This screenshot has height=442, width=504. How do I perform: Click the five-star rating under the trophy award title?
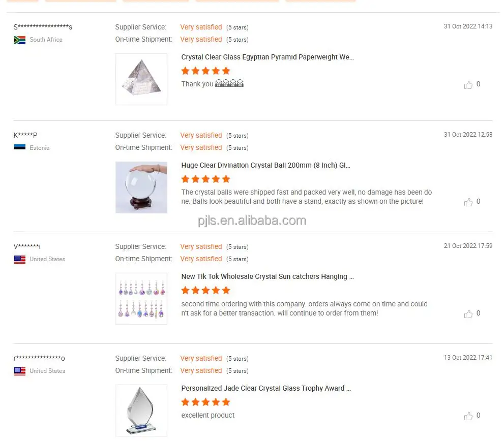205,402
